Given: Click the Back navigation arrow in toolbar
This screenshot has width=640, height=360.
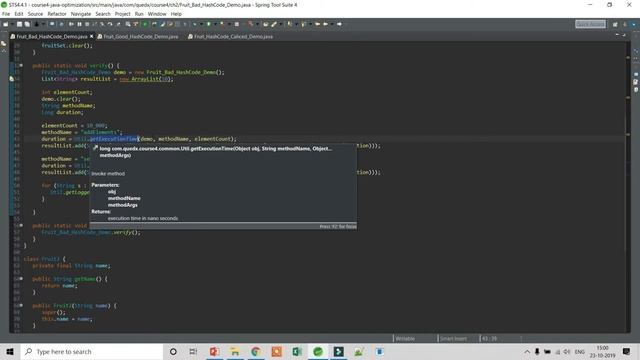Looking at the screenshot, I should 326,24.
